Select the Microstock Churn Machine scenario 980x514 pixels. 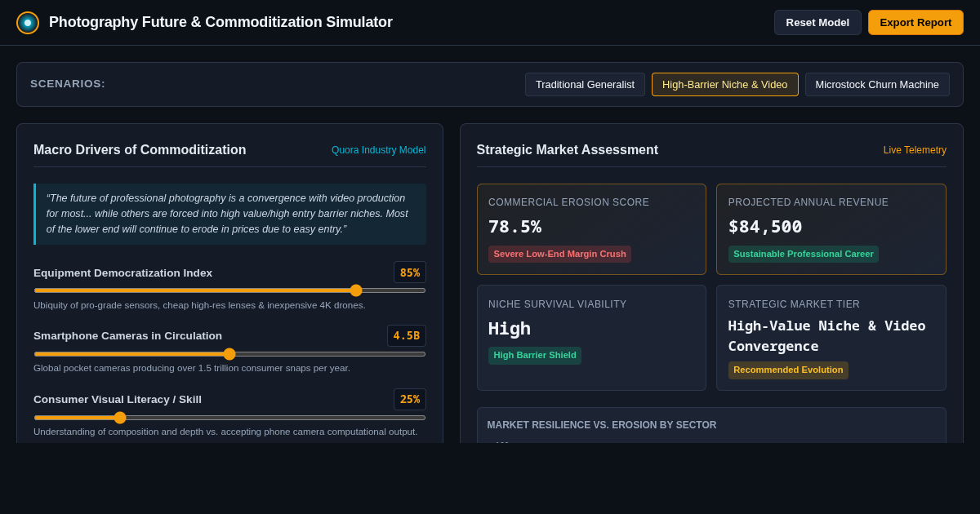click(877, 85)
